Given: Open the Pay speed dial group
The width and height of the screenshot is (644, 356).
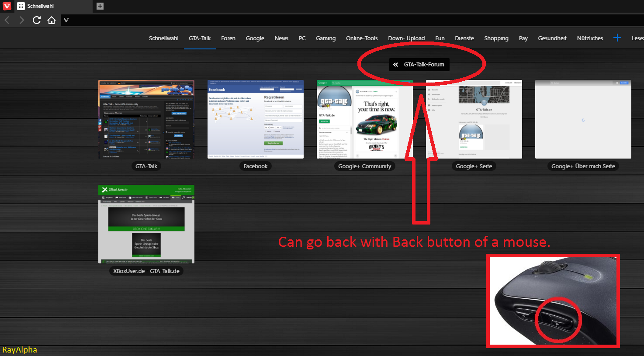Looking at the screenshot, I should 523,38.
